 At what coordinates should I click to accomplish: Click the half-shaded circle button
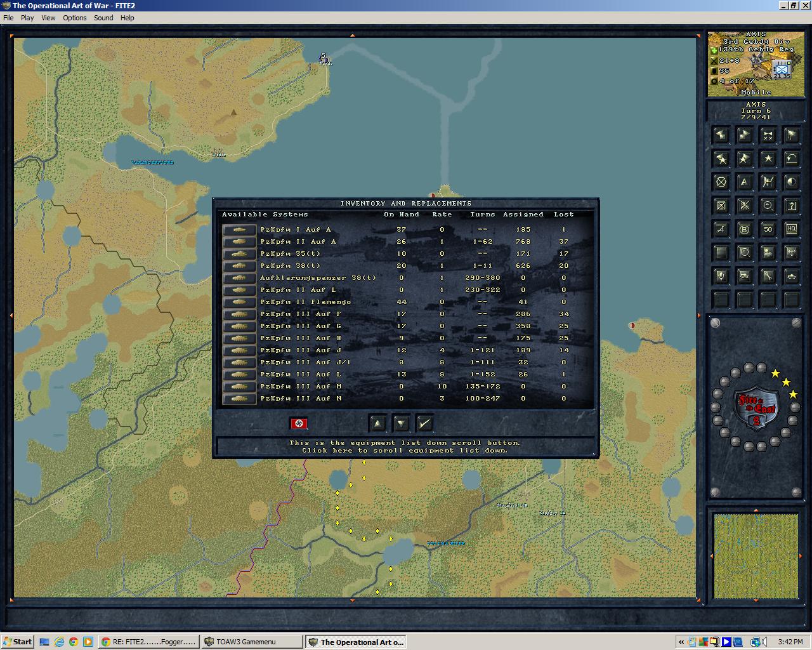791,182
